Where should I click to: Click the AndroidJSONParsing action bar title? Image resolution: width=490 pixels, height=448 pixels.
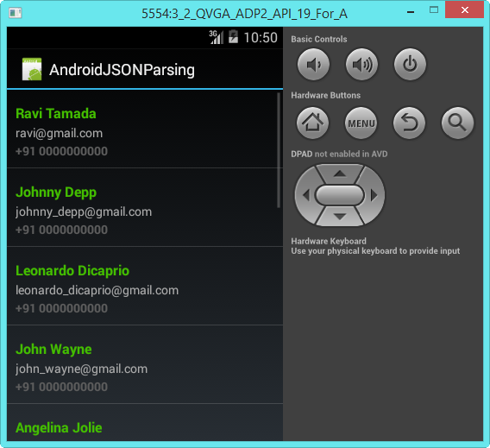[x=122, y=70]
